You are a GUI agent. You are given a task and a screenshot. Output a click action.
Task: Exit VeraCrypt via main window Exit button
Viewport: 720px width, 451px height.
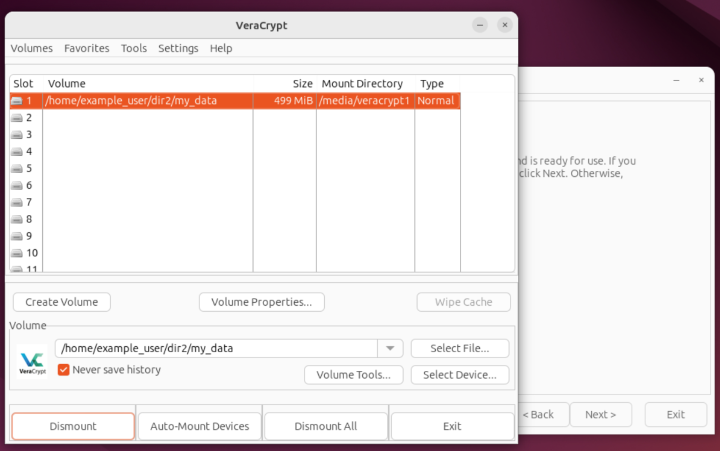pos(452,426)
